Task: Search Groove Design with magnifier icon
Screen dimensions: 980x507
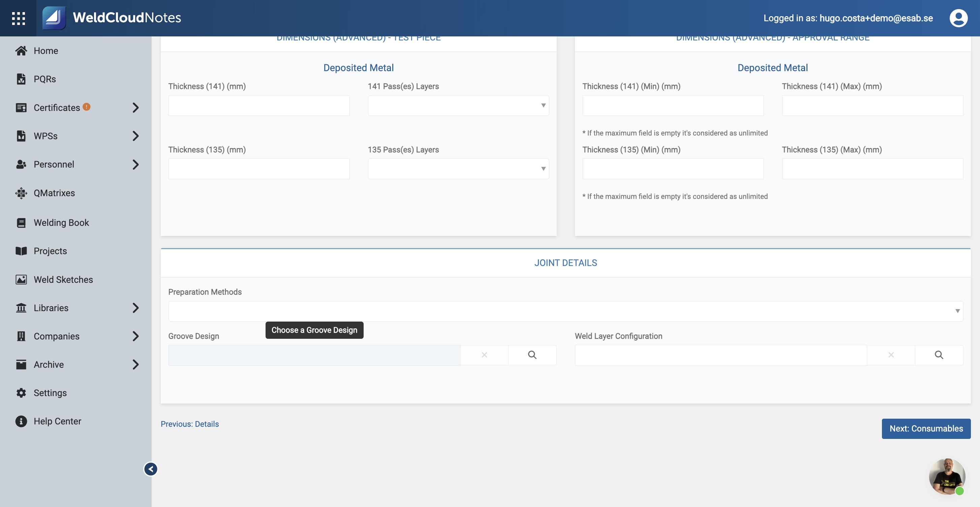Action: tap(532, 355)
